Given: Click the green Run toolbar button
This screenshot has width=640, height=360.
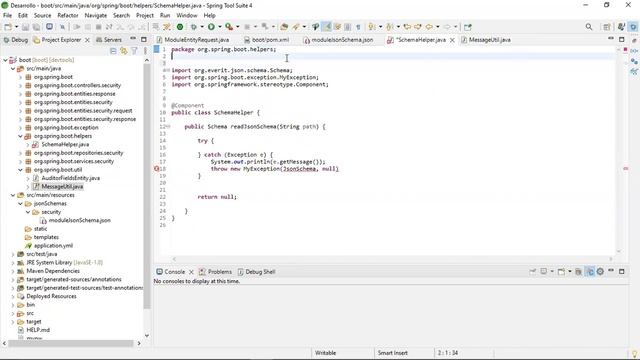Looking at the screenshot, I should (211, 27).
